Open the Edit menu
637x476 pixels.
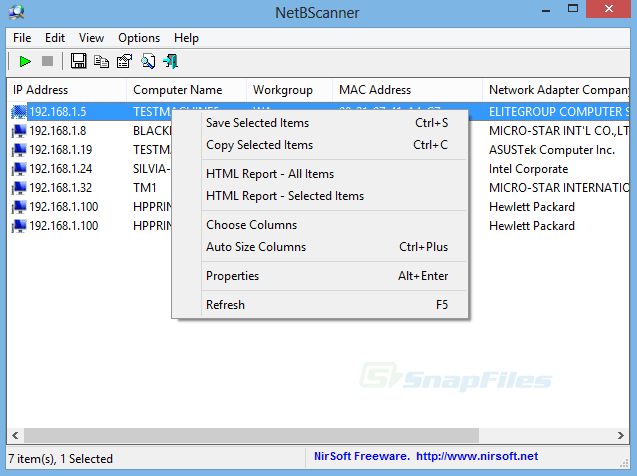click(55, 38)
